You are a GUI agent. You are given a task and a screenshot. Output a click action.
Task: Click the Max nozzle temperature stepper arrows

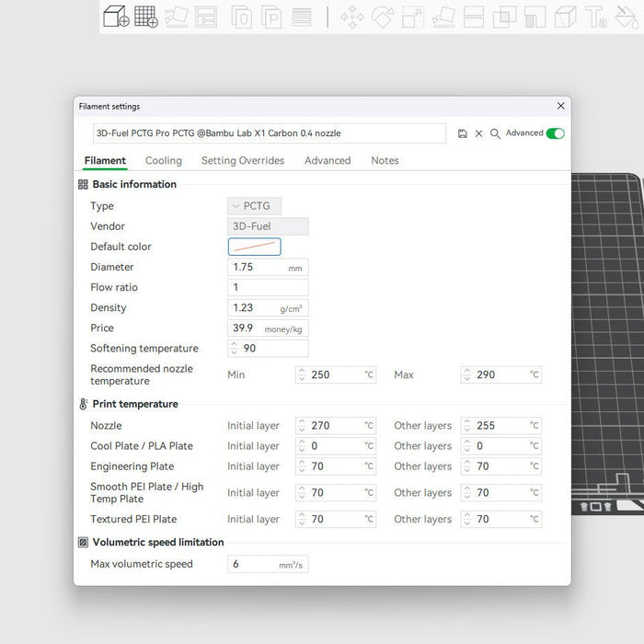point(467,374)
